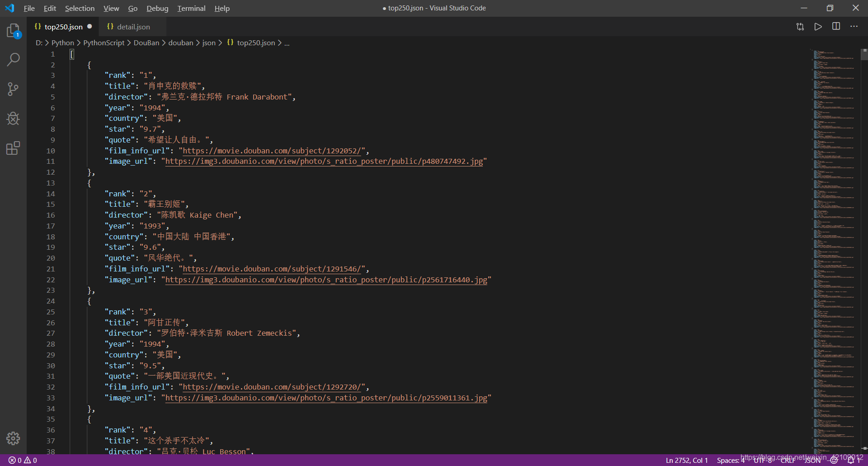This screenshot has width=868, height=466.
Task: Click star value 9.7
Action: (x=150, y=129)
